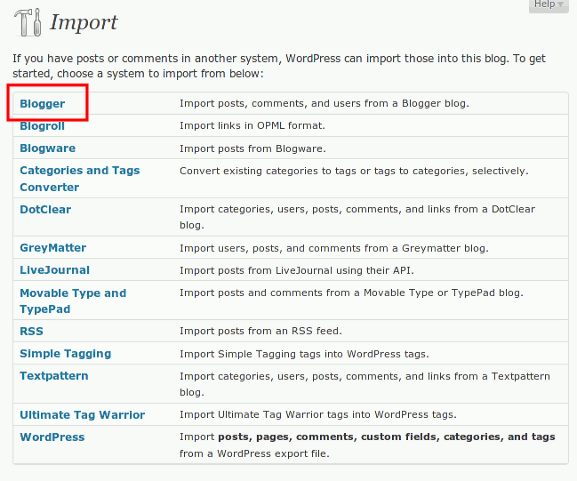The height and width of the screenshot is (481, 577).
Task: Open the Blogroll importer link
Action: click(x=42, y=126)
